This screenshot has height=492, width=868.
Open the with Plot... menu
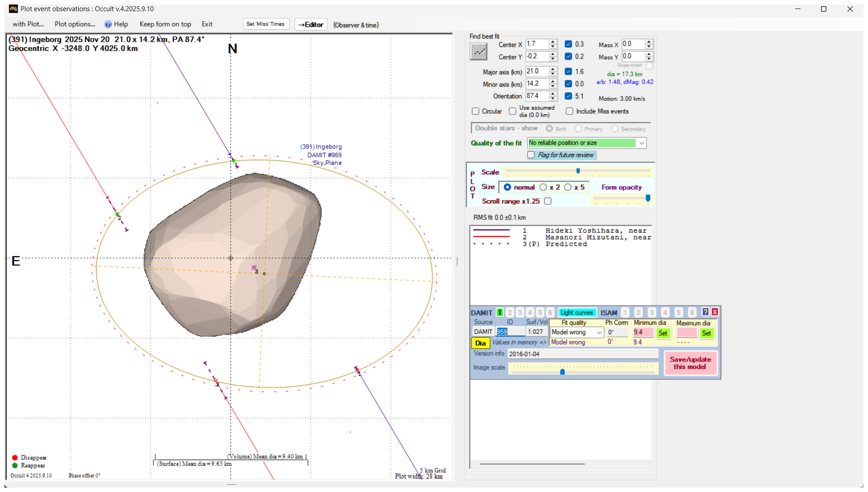point(28,24)
